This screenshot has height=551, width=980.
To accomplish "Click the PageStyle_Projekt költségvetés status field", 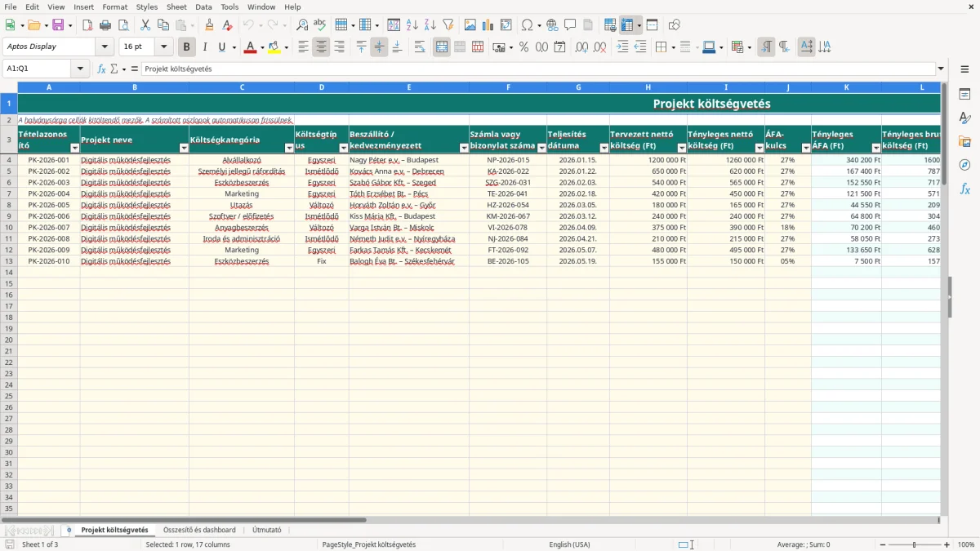I will click(369, 544).
